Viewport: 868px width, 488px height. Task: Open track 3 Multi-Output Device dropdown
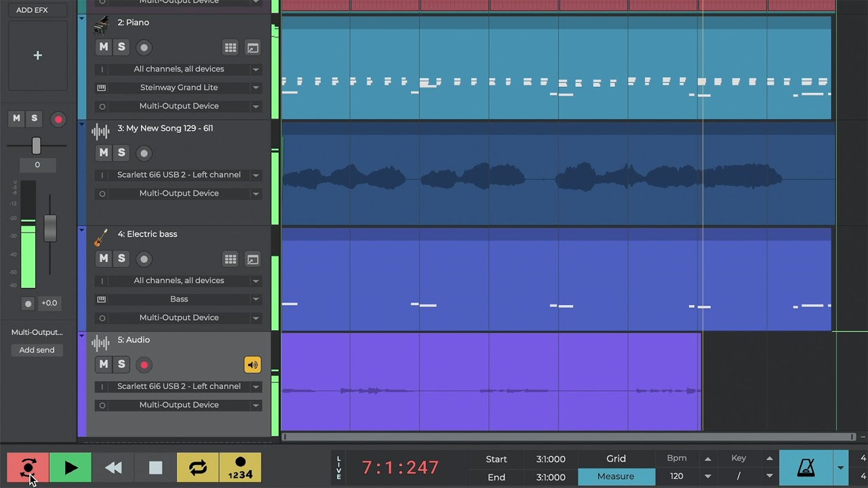click(178, 193)
